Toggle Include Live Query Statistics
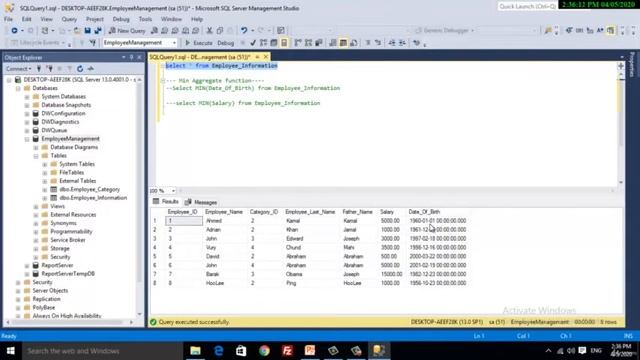This screenshot has width=640, height=360. tap(308, 43)
